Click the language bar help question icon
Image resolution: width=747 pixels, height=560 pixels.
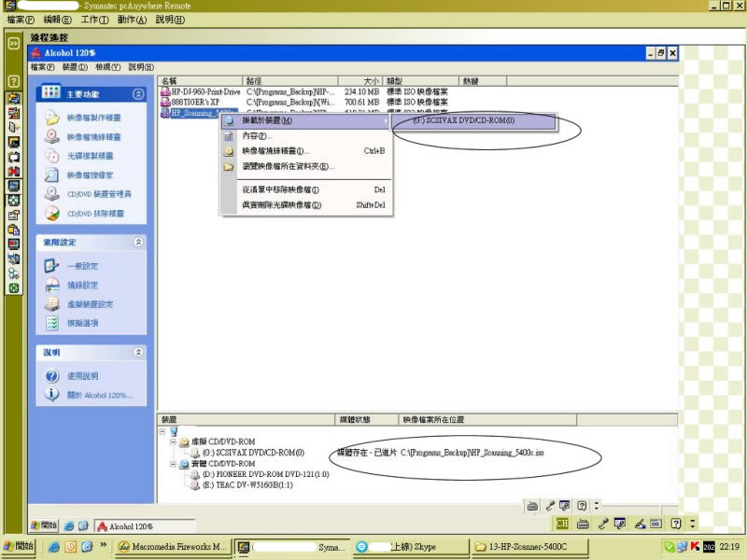coord(675,524)
